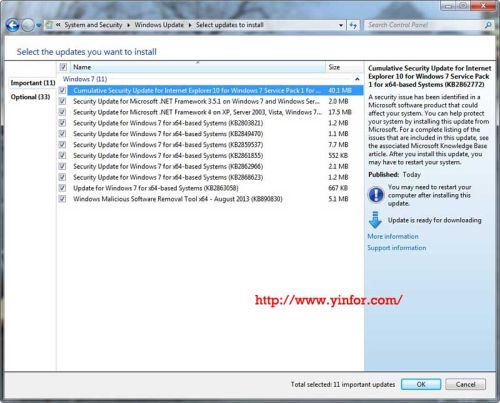
Task: Select the row labeled KB2803821
Action: pyautogui.click(x=215, y=123)
